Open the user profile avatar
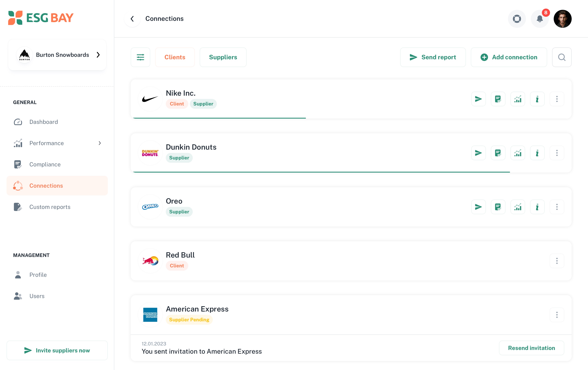This screenshot has height=370, width=588. tap(562, 19)
